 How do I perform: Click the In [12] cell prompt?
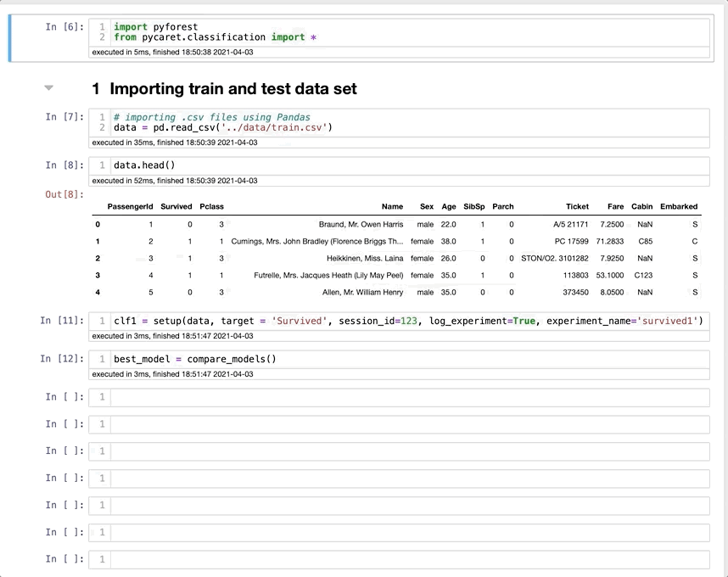point(62,359)
